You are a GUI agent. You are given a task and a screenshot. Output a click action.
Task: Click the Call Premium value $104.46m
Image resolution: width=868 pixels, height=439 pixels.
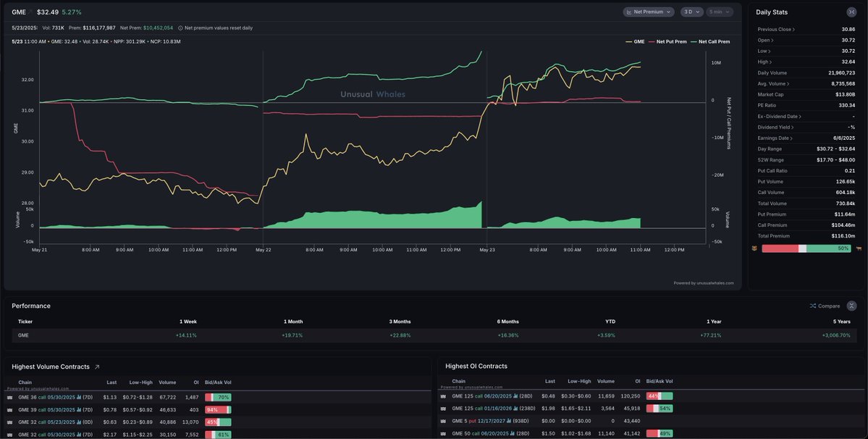click(x=843, y=225)
